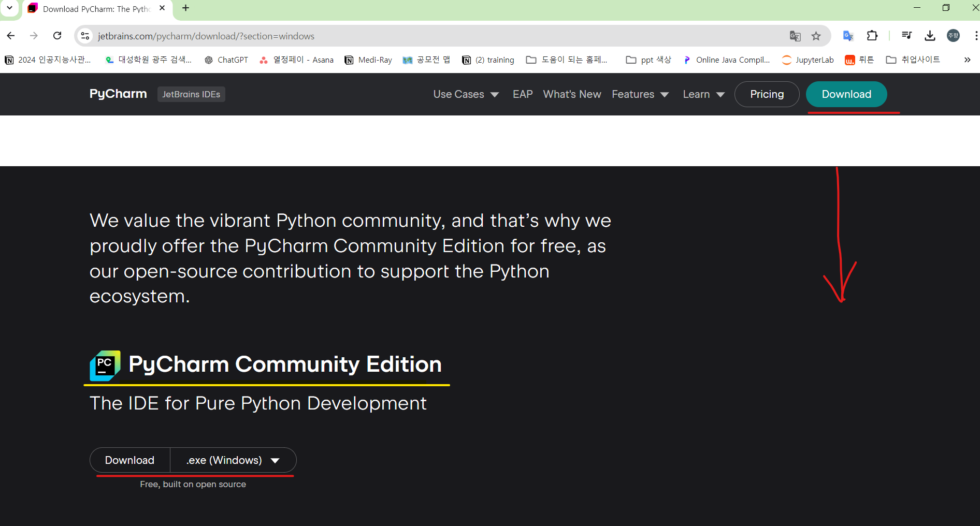Open the media control icon

[906, 36]
